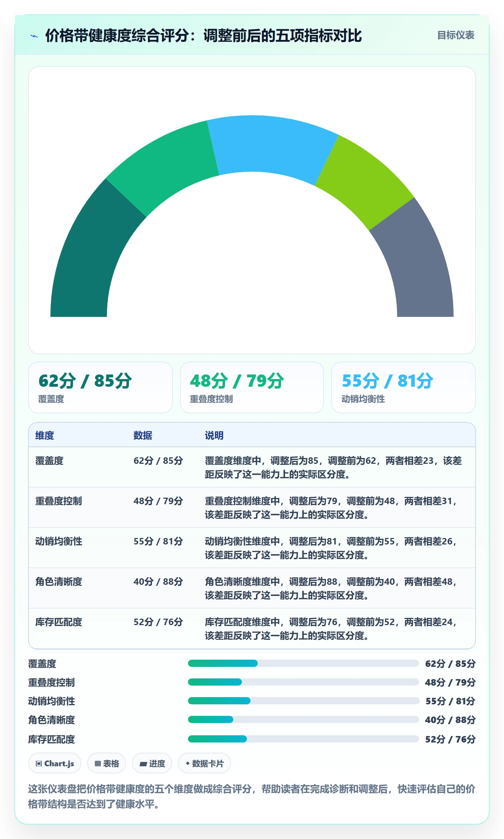504x839 pixels.
Task: Click the Chart.js tag chip
Action: pos(55,763)
